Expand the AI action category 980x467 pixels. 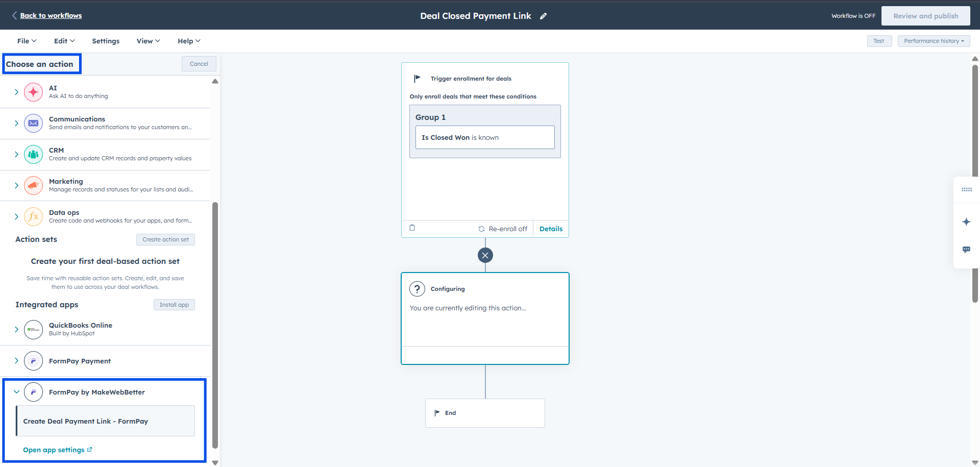coord(16,92)
